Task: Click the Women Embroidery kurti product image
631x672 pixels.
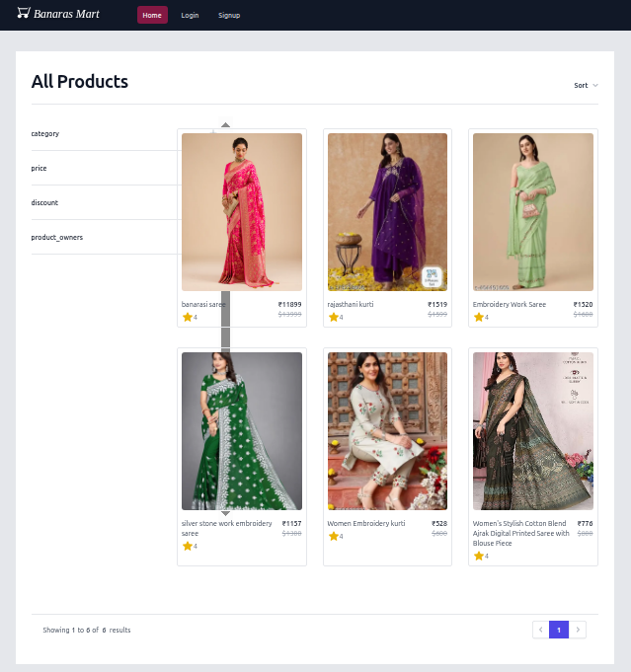Action: coord(387,430)
